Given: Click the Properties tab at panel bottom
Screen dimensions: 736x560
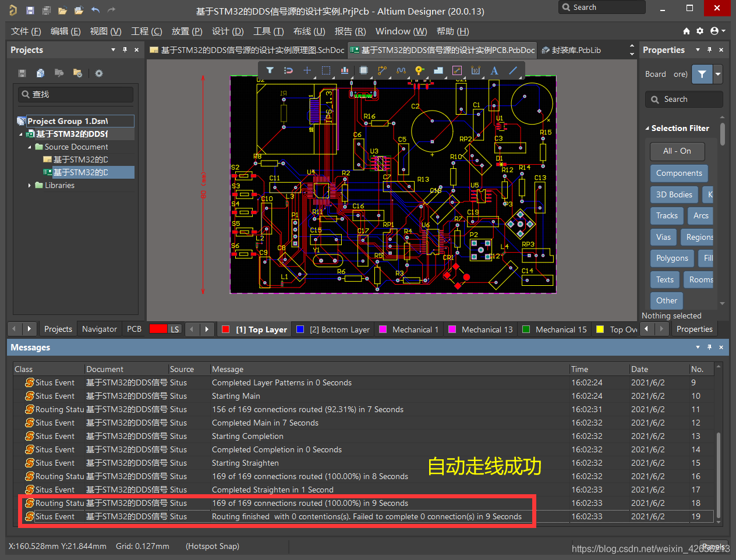Looking at the screenshot, I should 694,329.
